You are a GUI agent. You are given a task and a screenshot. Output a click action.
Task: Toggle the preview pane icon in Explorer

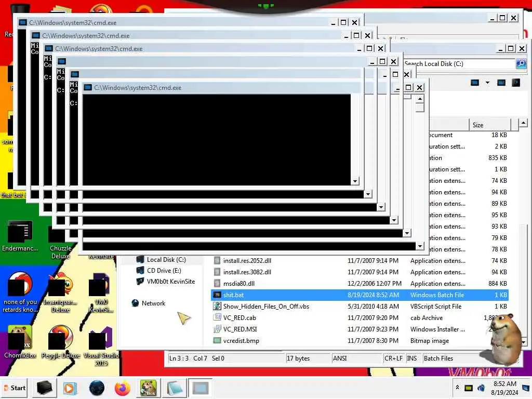coord(501,83)
